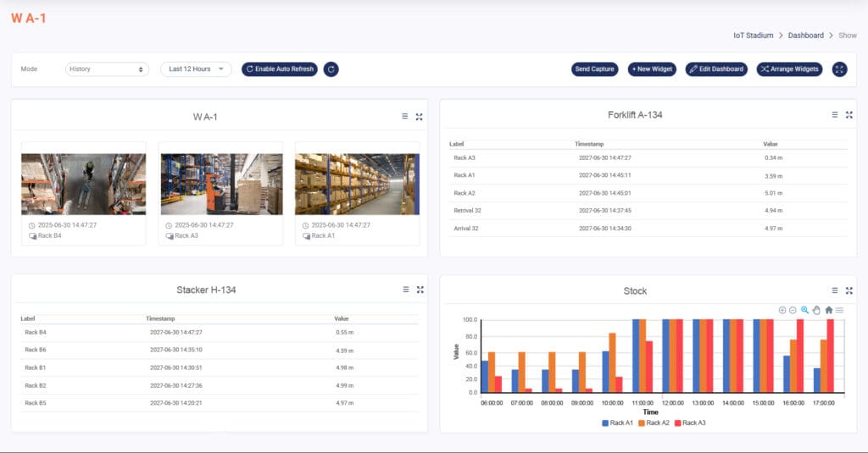The height and width of the screenshot is (453, 868).
Task: Click the zoom out icon on Stock chart
Action: coord(793,310)
